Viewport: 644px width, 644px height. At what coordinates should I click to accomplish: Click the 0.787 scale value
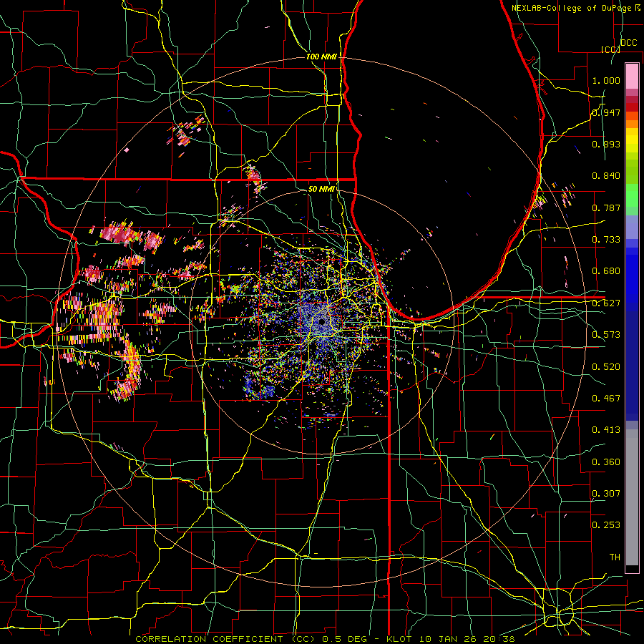606,208
